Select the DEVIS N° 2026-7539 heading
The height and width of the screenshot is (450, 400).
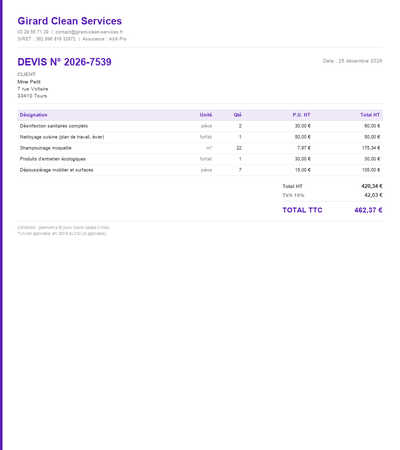[64, 62]
